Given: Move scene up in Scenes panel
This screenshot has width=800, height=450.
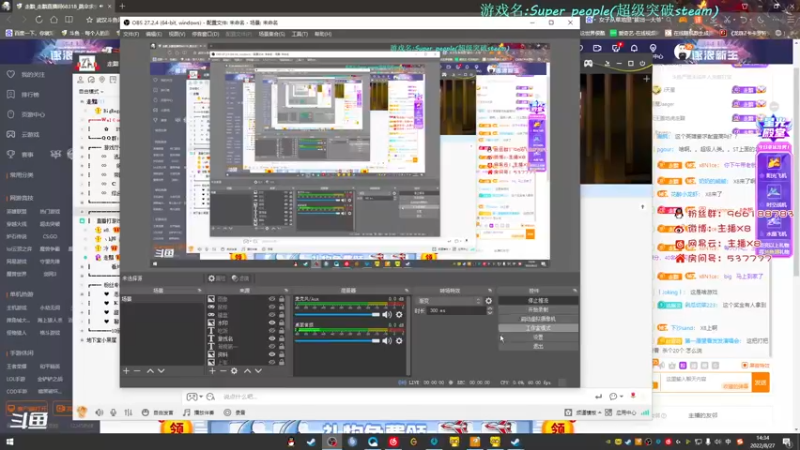Looking at the screenshot, I should 150,371.
